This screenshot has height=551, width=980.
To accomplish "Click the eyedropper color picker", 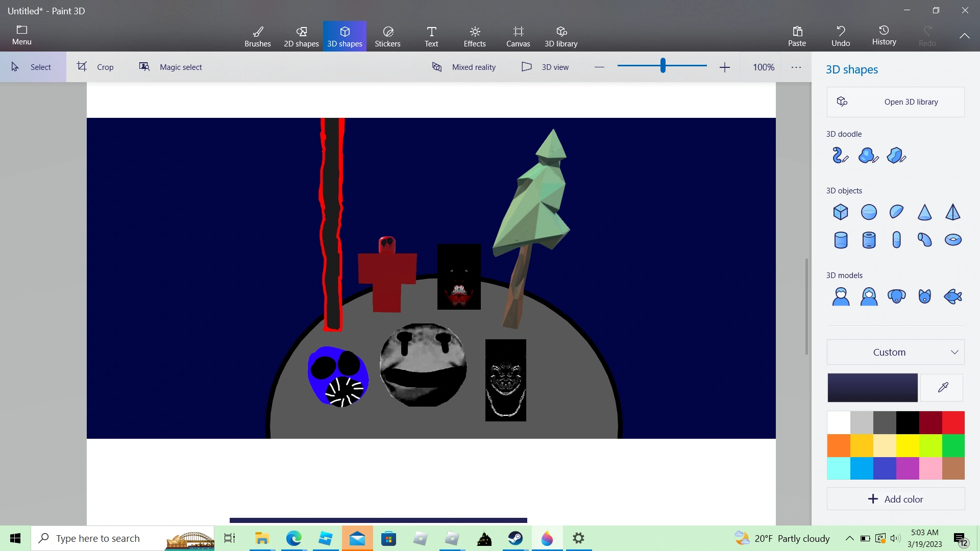I will [x=942, y=388].
